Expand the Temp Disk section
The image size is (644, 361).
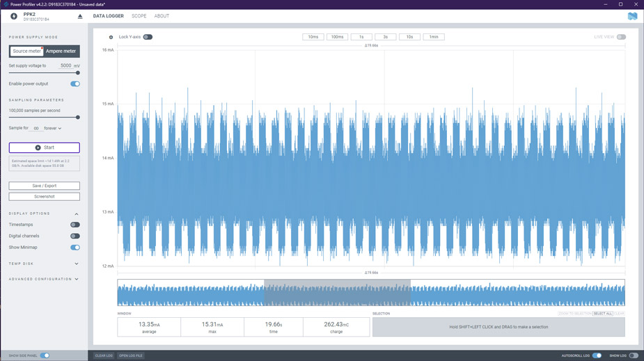pos(77,264)
